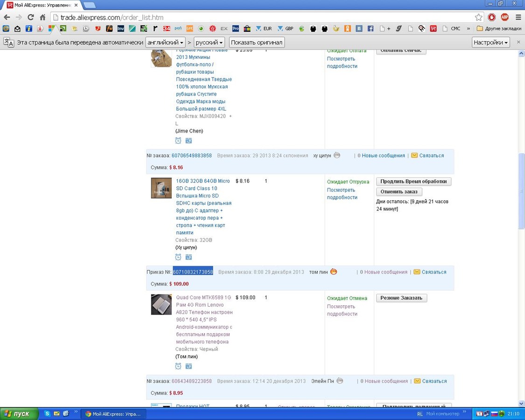The image size is (525, 420).
Task: Click Связаться for the том лин order
Action: click(x=434, y=272)
